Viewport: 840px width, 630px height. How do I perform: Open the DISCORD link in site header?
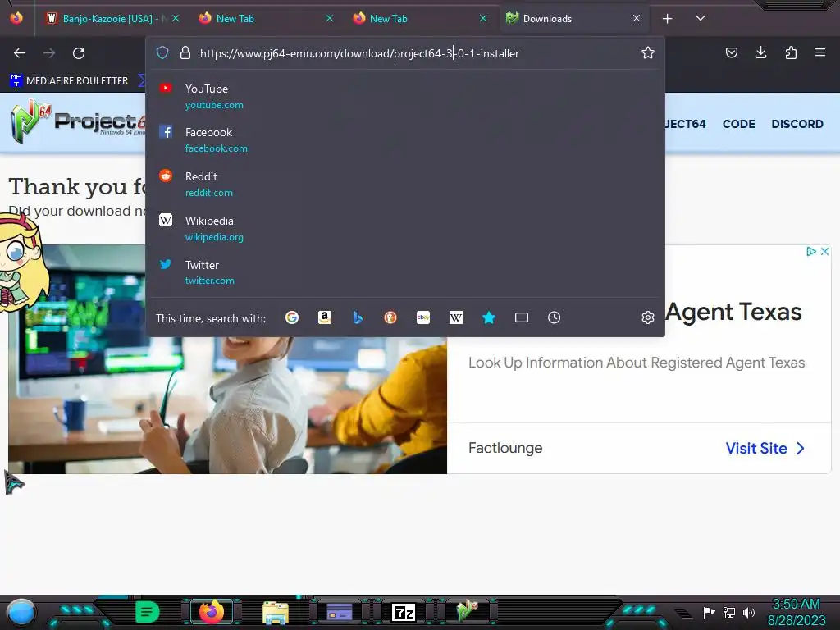797,124
